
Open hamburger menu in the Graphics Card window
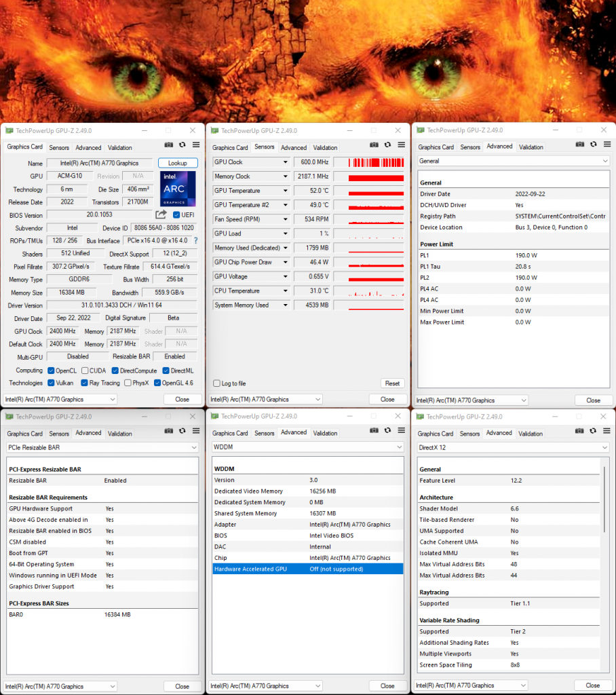pyautogui.click(x=196, y=145)
